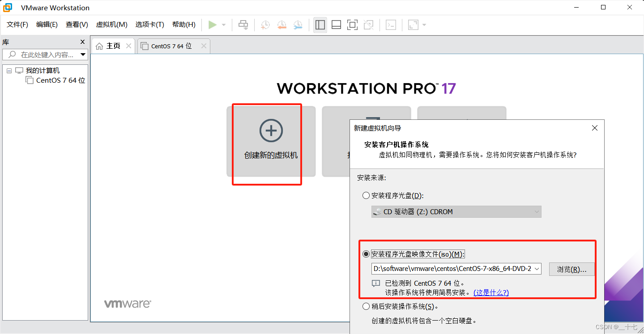Close the 库 library panel
The height and width of the screenshot is (334, 644).
(x=82, y=42)
